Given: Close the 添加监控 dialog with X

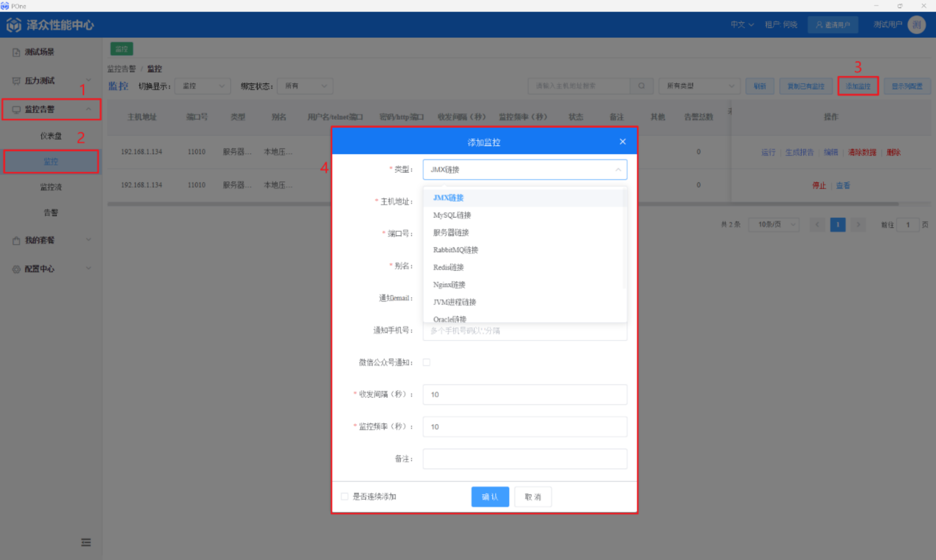Looking at the screenshot, I should pyautogui.click(x=623, y=142).
